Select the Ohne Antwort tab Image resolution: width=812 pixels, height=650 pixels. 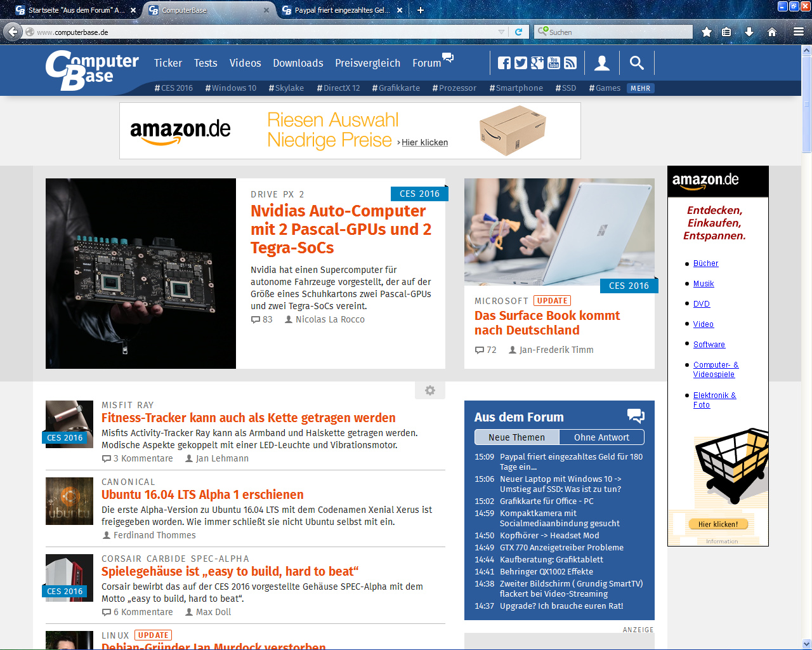click(601, 437)
